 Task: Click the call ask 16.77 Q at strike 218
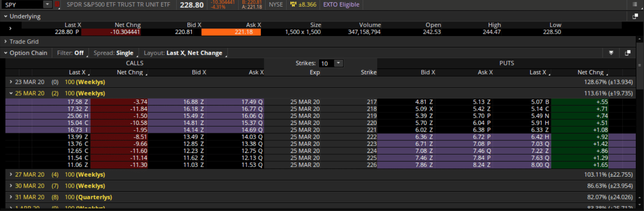tap(252, 109)
